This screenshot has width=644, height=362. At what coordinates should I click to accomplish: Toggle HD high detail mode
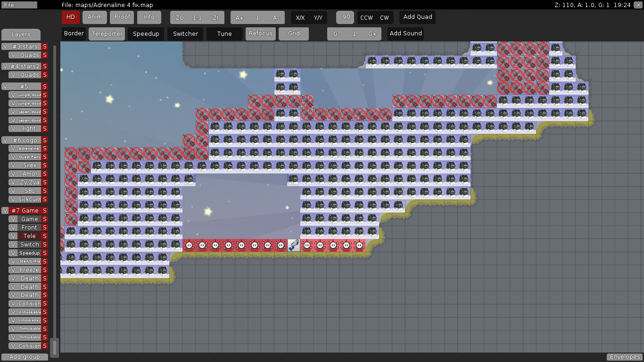point(71,17)
